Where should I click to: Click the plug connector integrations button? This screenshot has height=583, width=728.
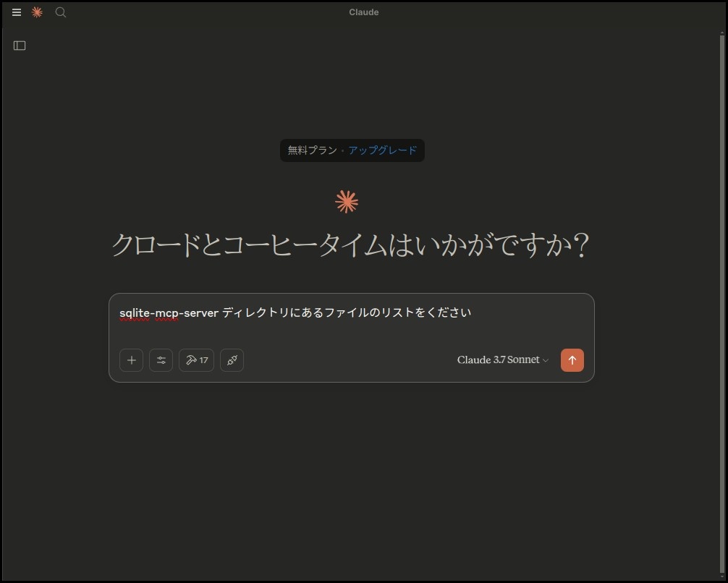point(232,360)
